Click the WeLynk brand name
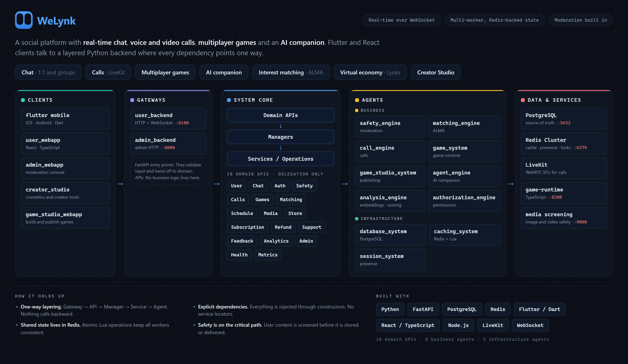 tap(56, 21)
